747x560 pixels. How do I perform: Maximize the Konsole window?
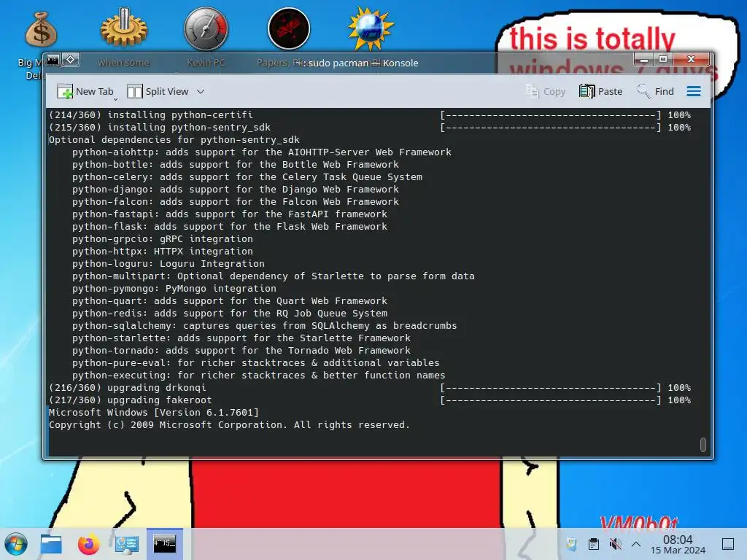(x=662, y=60)
